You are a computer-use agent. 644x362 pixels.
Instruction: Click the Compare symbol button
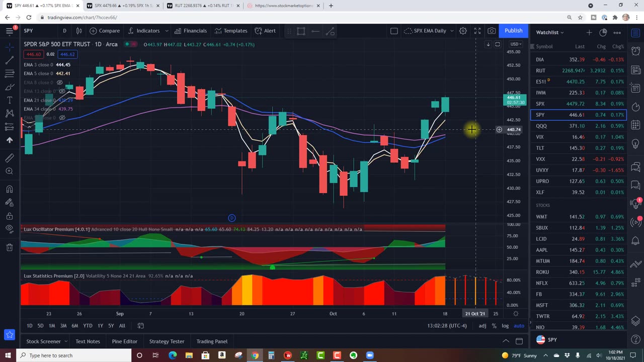click(105, 31)
